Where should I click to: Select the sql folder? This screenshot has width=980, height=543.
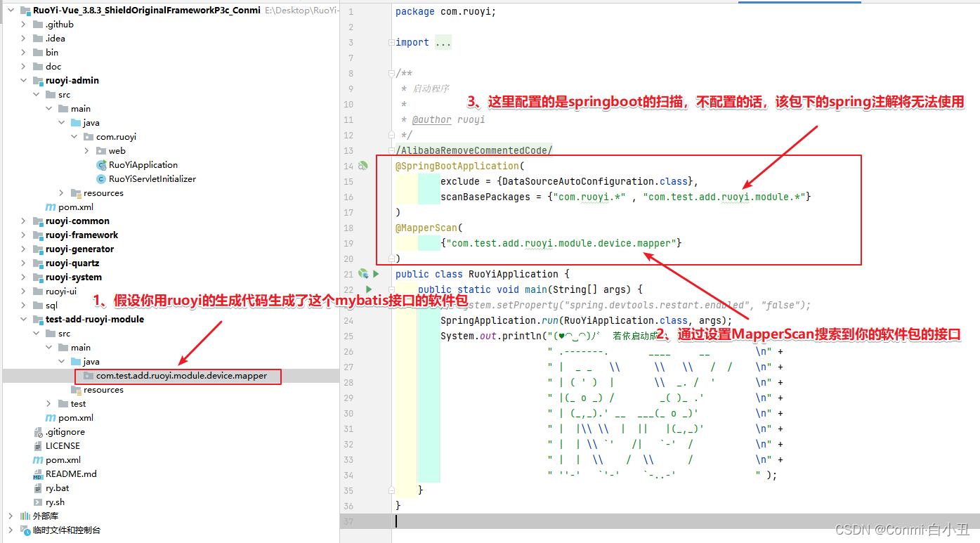(x=52, y=305)
